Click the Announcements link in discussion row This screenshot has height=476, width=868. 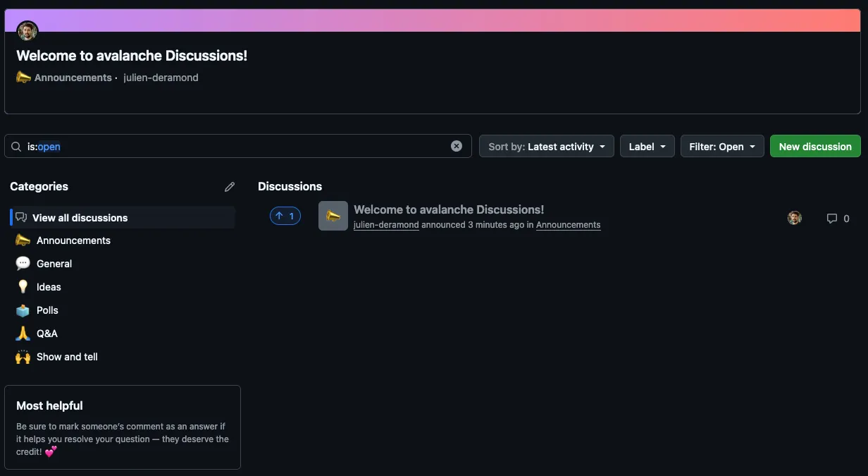coord(568,225)
